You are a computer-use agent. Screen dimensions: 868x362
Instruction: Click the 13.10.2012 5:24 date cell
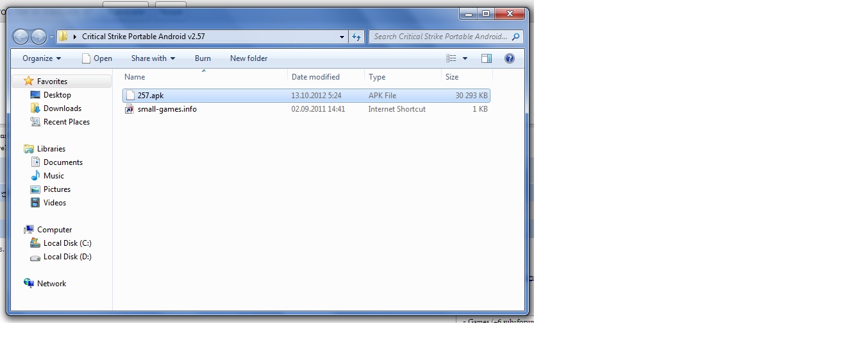316,96
